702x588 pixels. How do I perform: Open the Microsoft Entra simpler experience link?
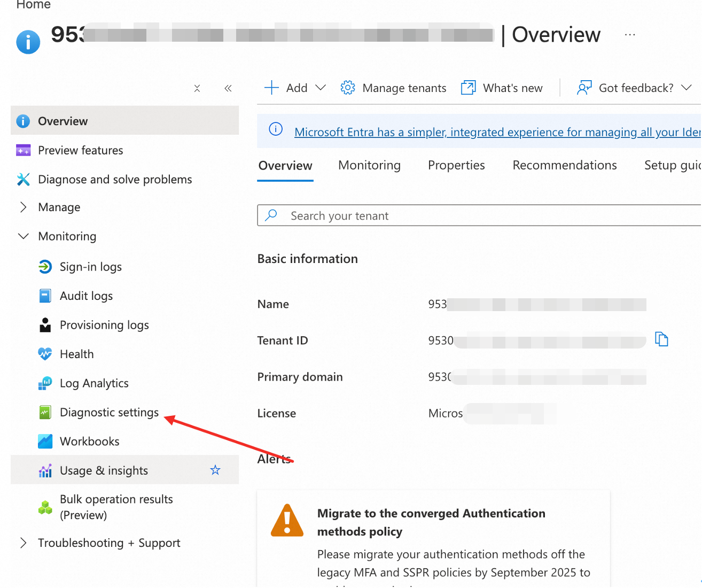click(x=497, y=132)
